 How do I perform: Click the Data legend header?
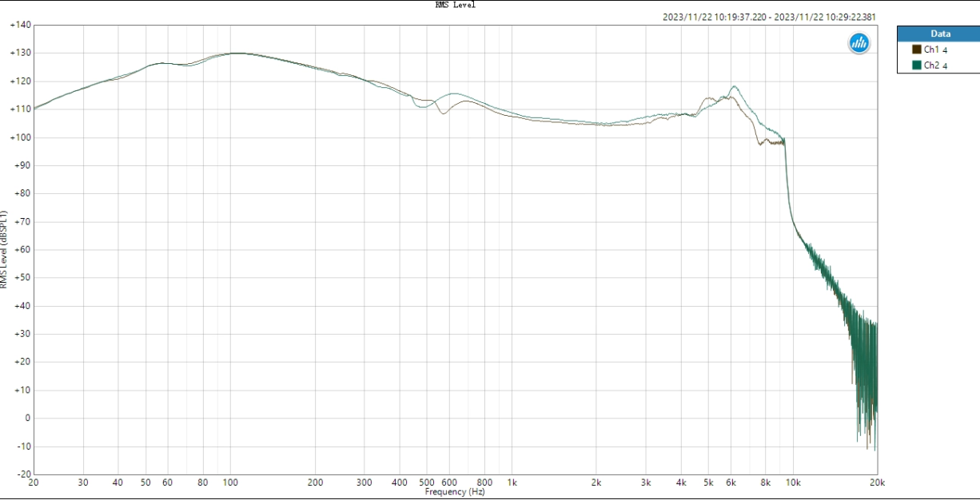940,34
